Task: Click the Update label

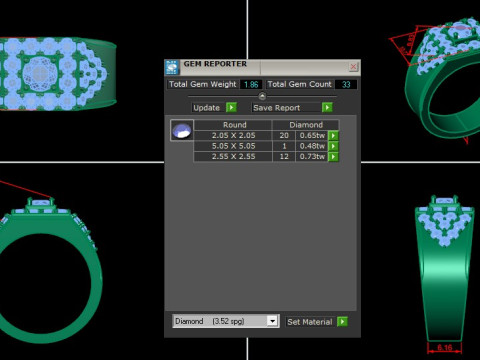Action: tap(206, 108)
